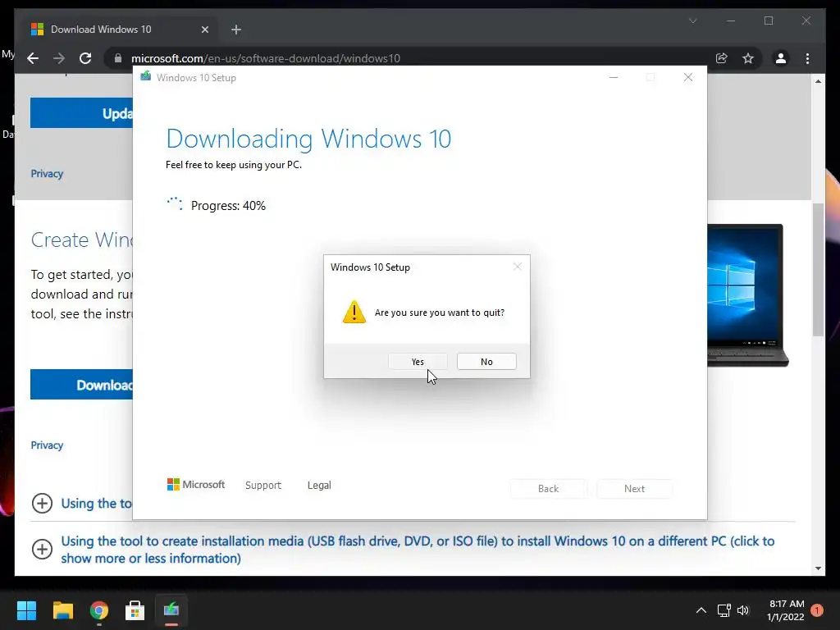Open the notification badge
Viewport: 840px width, 630px height.
(817, 610)
